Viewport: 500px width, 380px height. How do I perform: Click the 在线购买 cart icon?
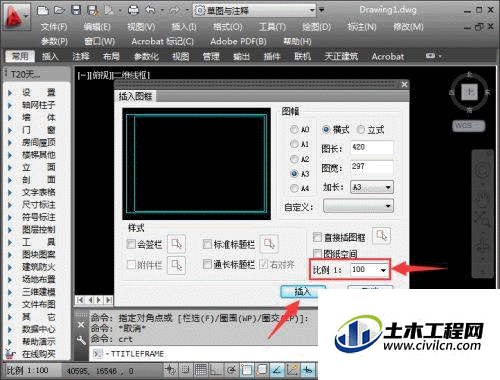coord(10,354)
